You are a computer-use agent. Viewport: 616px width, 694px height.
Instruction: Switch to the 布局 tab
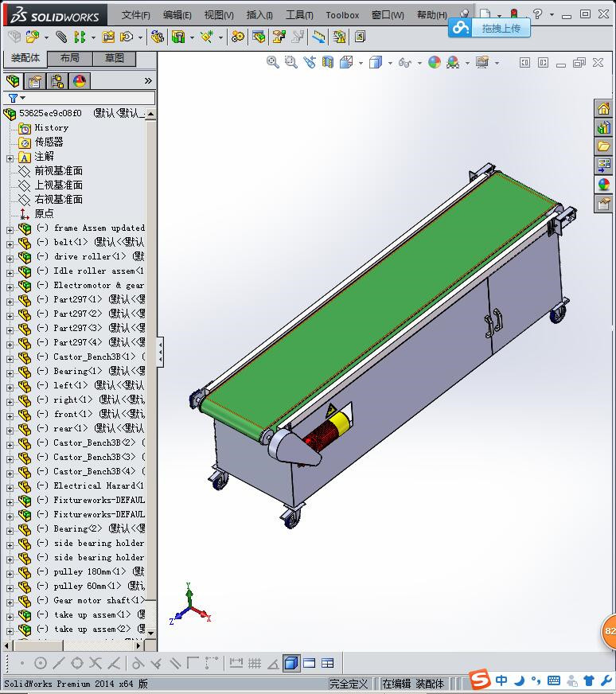click(x=69, y=58)
